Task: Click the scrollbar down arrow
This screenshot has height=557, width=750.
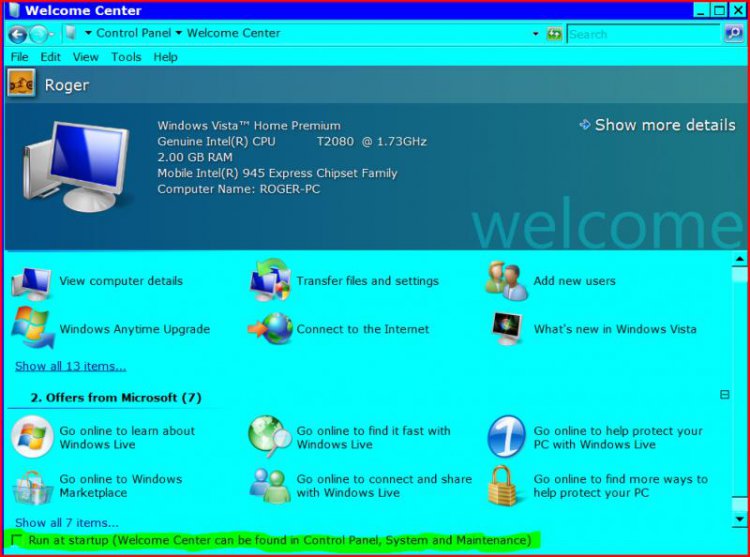Action: (x=739, y=519)
